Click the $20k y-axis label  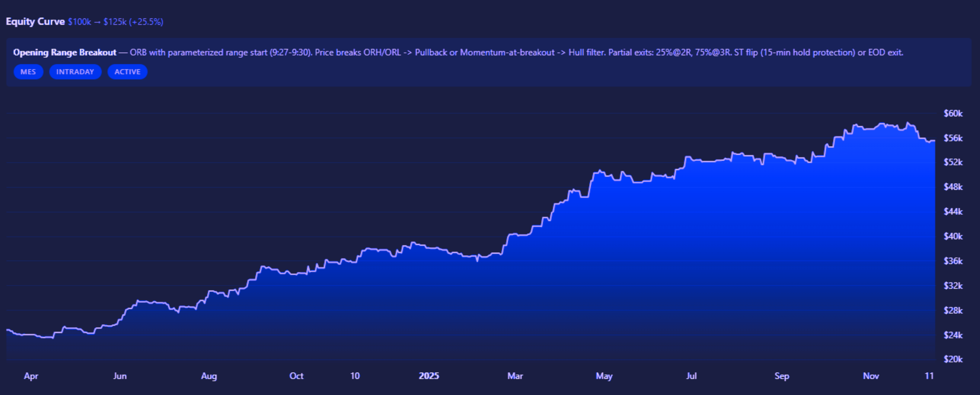[953, 359]
